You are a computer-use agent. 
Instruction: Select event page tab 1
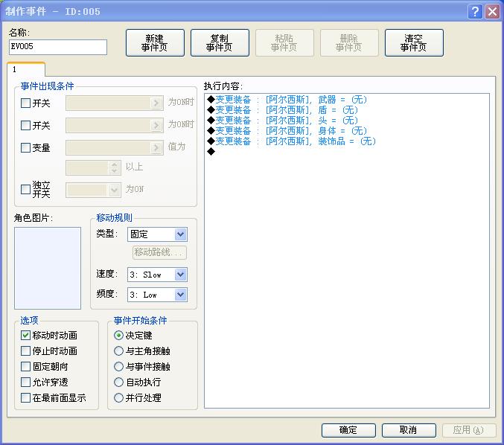coord(26,69)
